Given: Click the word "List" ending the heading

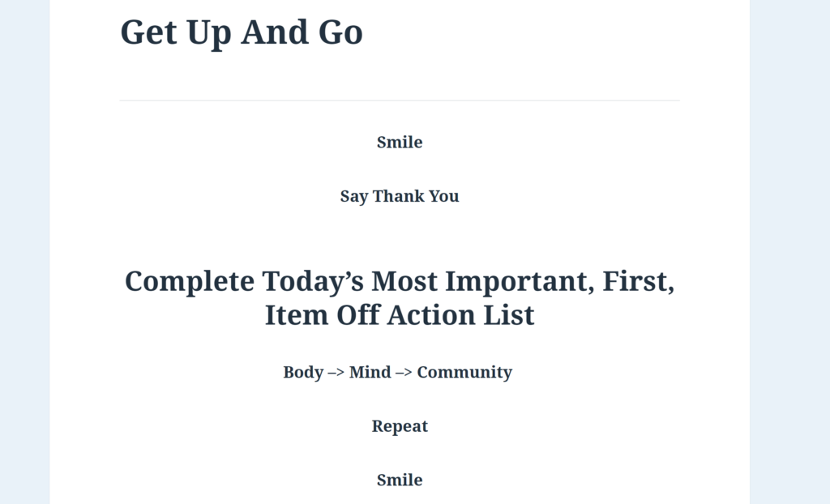Looking at the screenshot, I should click(509, 315).
